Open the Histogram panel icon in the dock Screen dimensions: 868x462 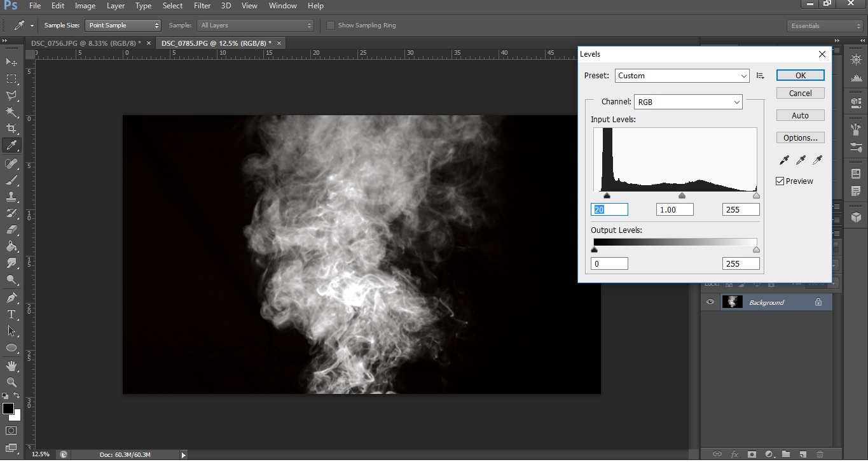(856, 80)
